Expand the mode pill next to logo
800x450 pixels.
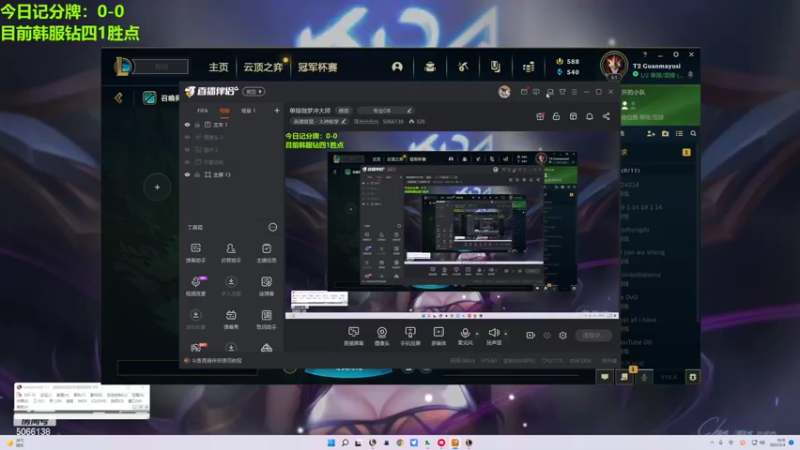click(x=254, y=92)
